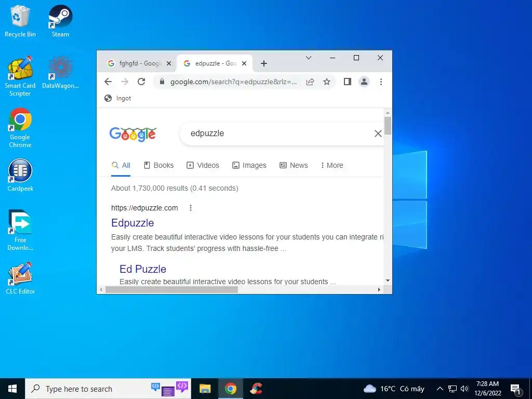Open the DataWagon desktop shortcut
The image size is (532, 399).
[60, 73]
